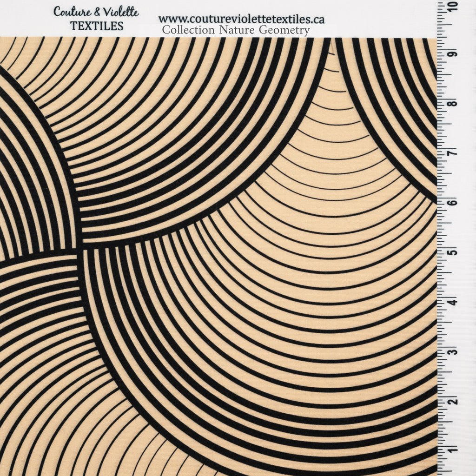The width and height of the screenshot is (476, 476).
Task: Select the Collection Nature Geometry label
Action: (235, 31)
